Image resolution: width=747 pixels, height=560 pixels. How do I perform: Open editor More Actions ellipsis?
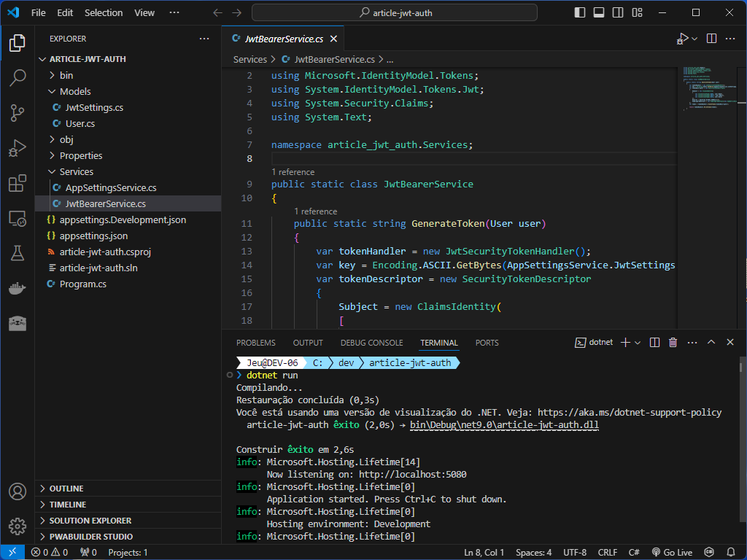(730, 39)
